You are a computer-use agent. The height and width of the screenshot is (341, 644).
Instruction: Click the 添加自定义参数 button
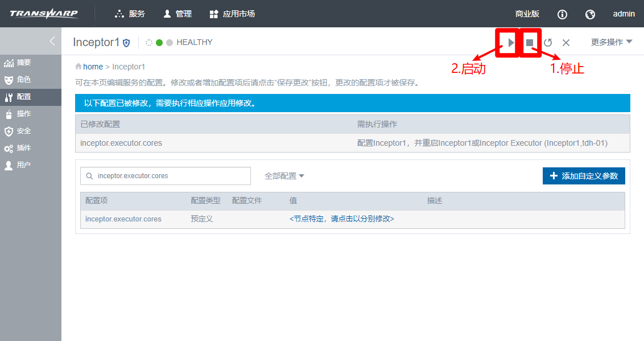click(583, 176)
